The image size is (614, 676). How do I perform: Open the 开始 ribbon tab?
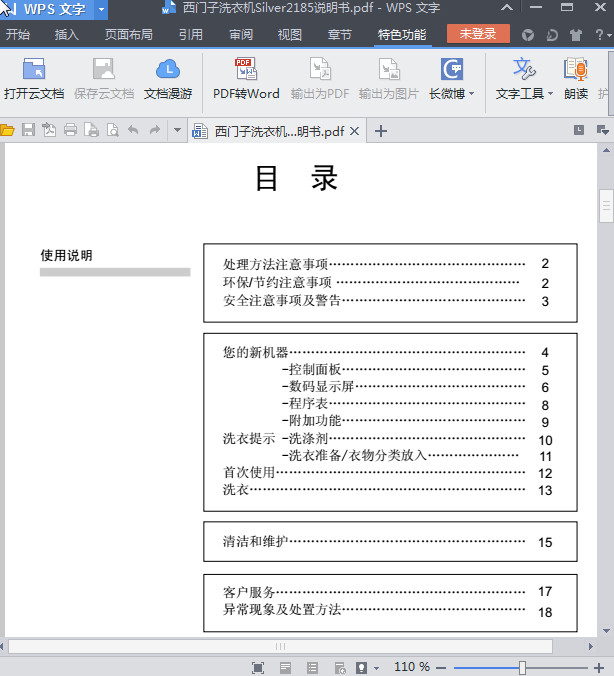click(x=18, y=34)
